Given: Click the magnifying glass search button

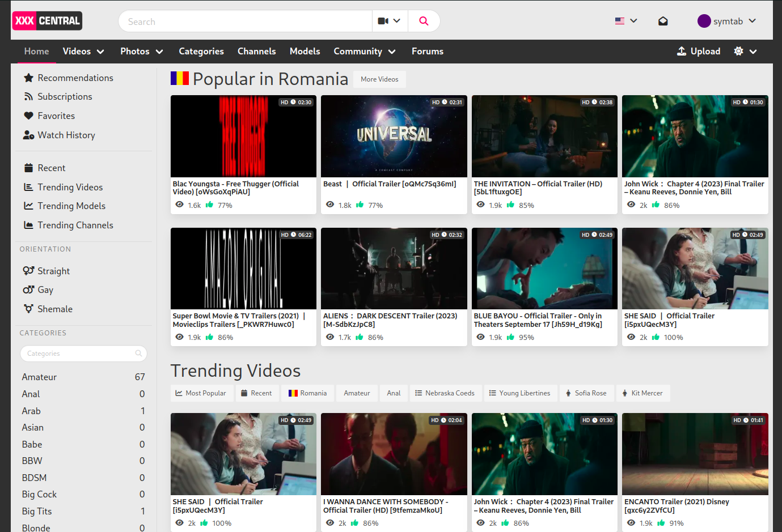Looking at the screenshot, I should click(x=424, y=21).
